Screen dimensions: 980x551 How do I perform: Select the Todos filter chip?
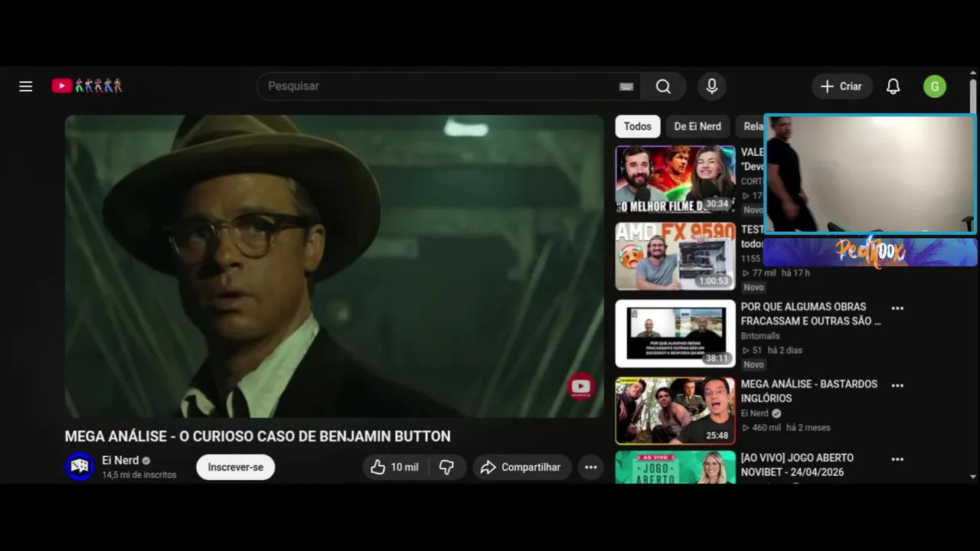click(638, 126)
